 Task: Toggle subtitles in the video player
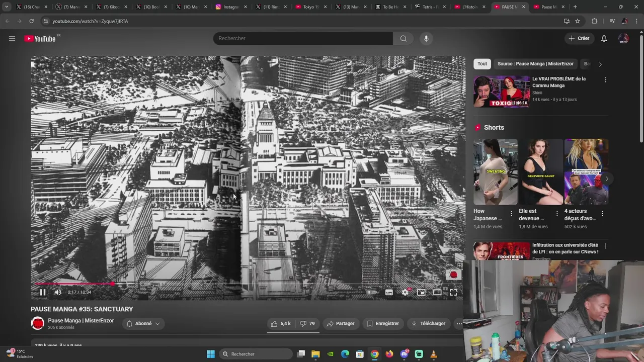(x=389, y=292)
